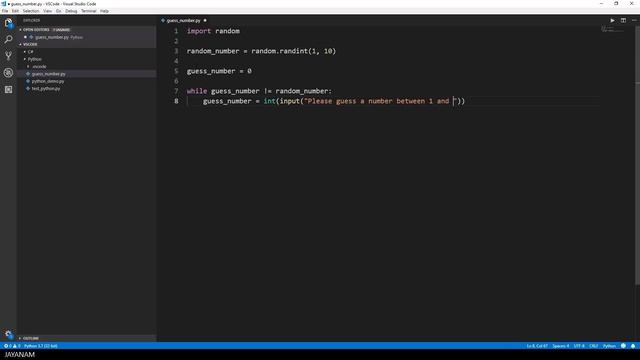Open python_demo.py from the explorer
This screenshot has width=640, height=360.
click(x=48, y=81)
